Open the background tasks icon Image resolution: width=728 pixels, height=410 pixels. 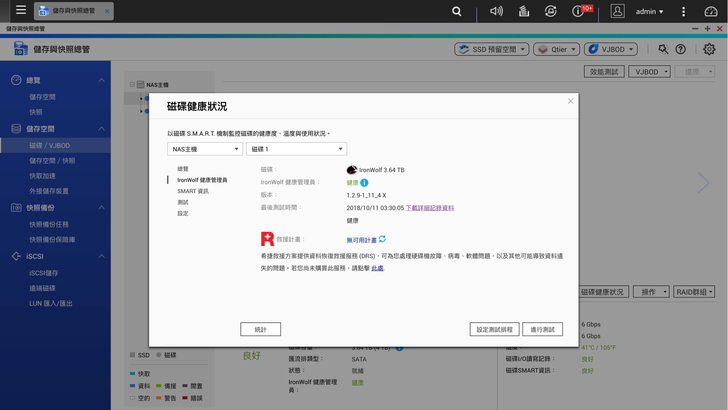[x=523, y=11]
